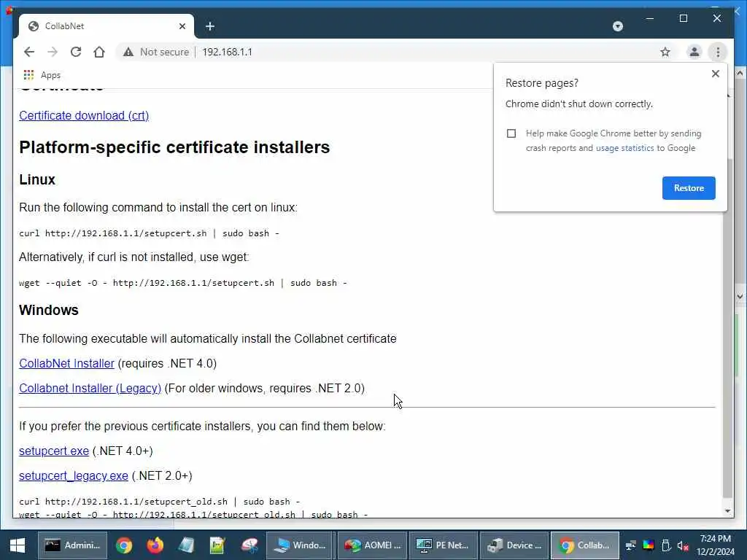Go back to the previous page
Image resolution: width=747 pixels, height=560 pixels.
(29, 52)
